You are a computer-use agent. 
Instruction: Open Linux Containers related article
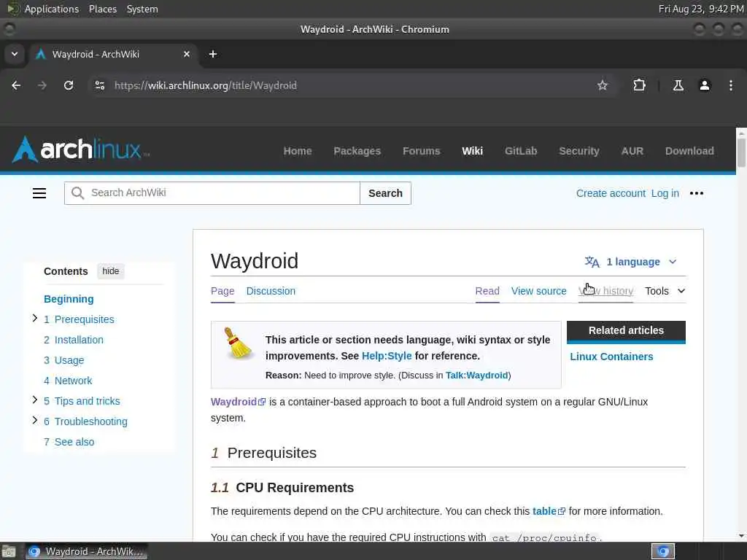tap(611, 357)
